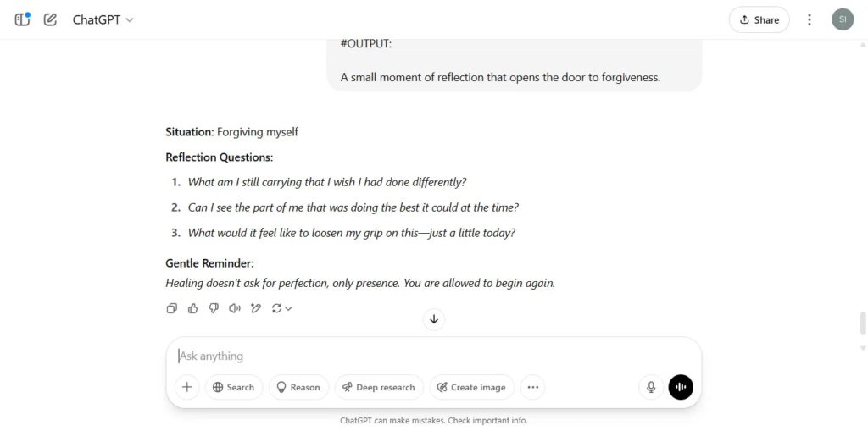Toggle the Reason option

point(299,387)
